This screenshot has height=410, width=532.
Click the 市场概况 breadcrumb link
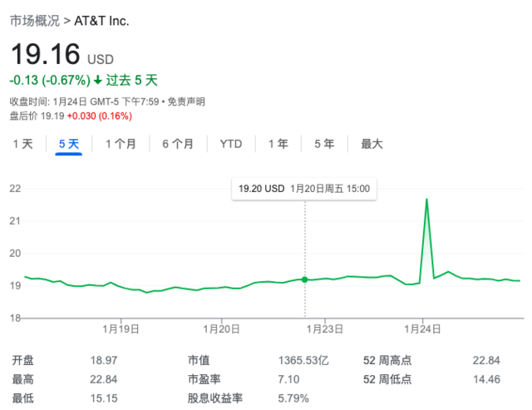pos(32,19)
